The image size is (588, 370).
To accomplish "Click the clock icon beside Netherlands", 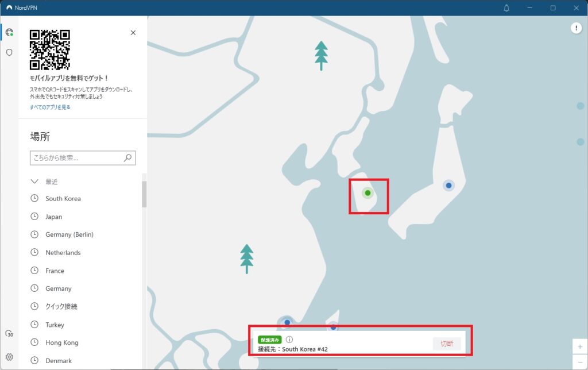I will click(34, 252).
